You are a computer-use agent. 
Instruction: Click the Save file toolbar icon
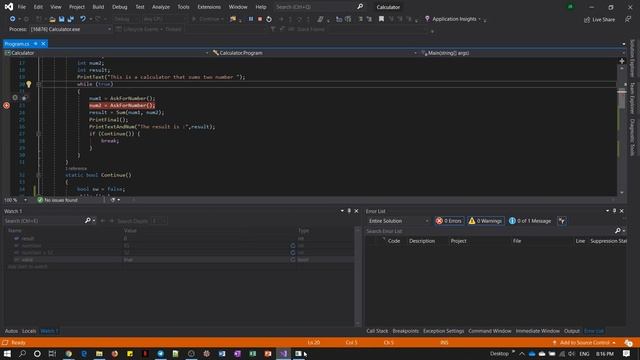click(x=62, y=19)
